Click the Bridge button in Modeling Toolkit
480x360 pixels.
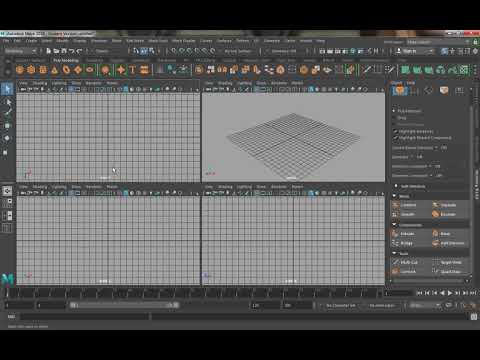tap(403, 243)
